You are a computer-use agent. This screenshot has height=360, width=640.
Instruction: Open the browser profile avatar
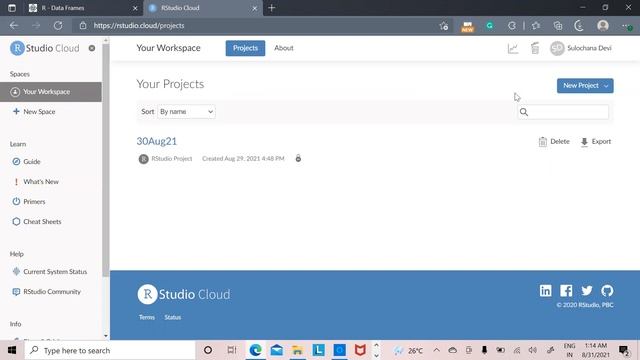coord(603,26)
